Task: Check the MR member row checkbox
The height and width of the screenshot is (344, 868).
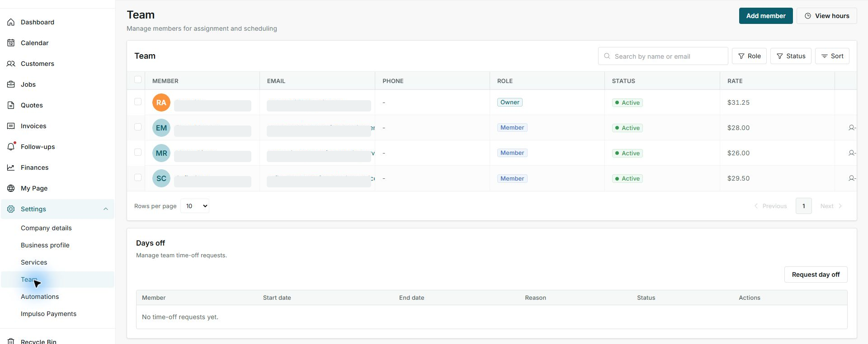Action: 138,153
